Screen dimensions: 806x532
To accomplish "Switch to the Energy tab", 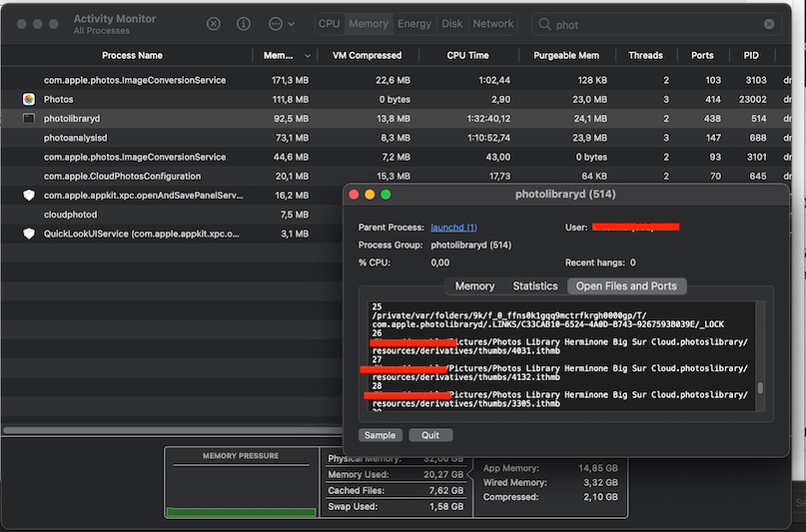I will [x=414, y=24].
